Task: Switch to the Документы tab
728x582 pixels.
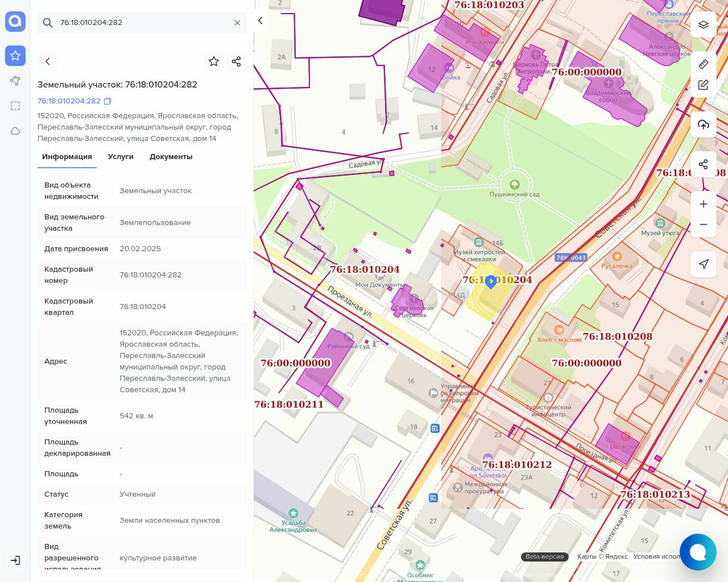Action: 171,157
